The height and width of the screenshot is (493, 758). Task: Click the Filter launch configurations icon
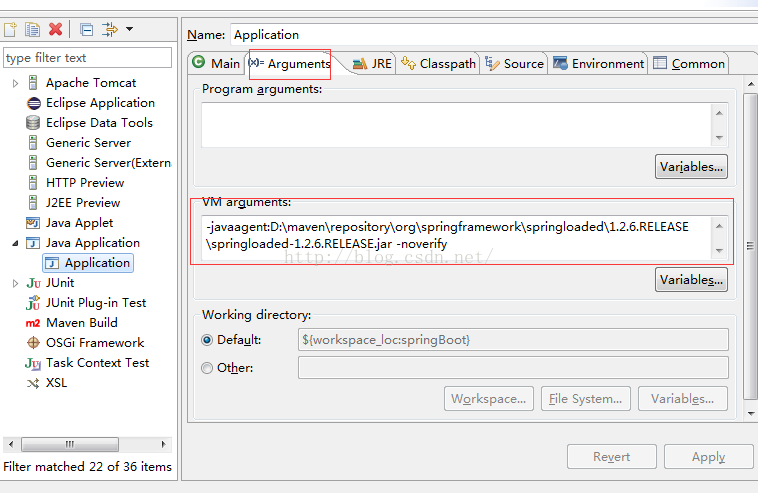110,29
